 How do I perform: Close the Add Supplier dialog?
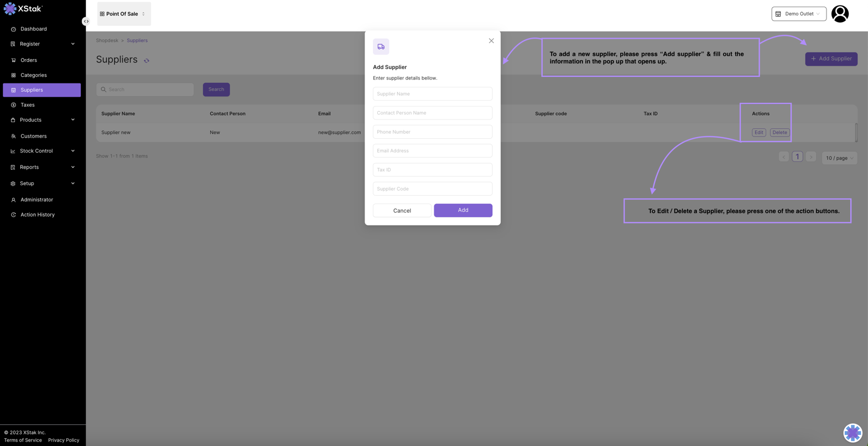coord(491,41)
